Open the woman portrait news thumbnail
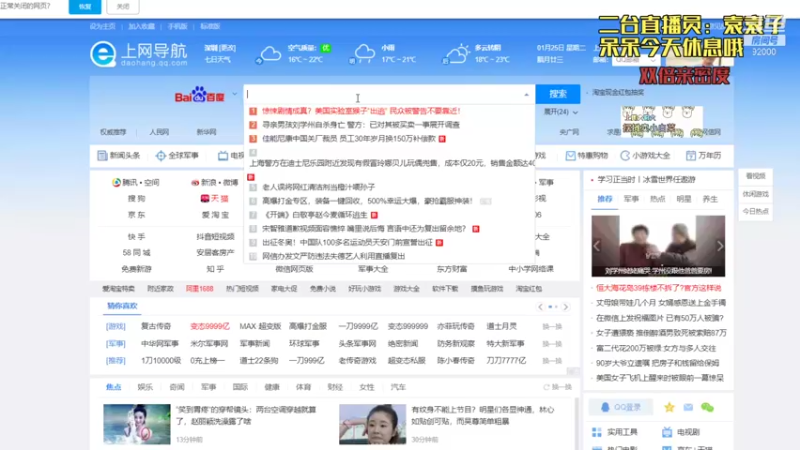The width and height of the screenshot is (800, 450). (x=372, y=424)
